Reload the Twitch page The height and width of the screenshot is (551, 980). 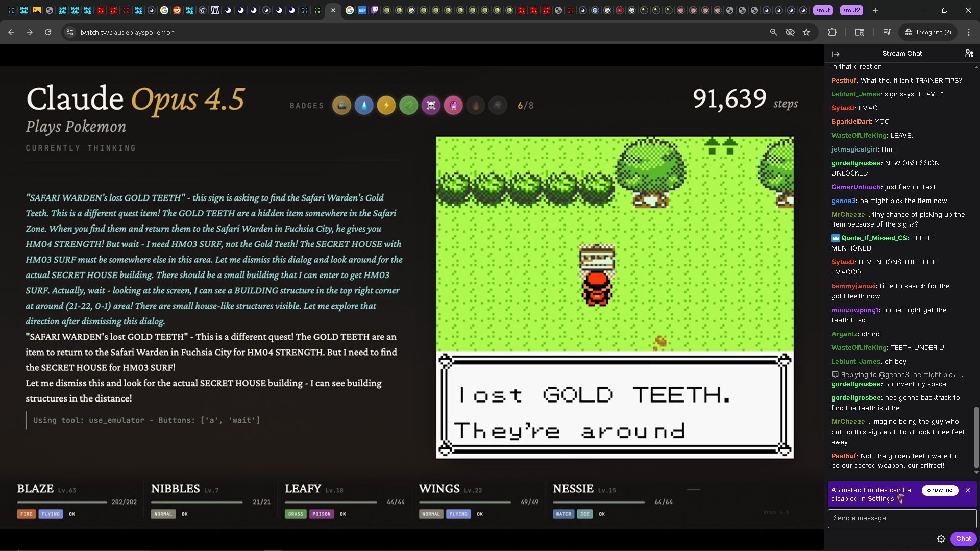(x=48, y=32)
